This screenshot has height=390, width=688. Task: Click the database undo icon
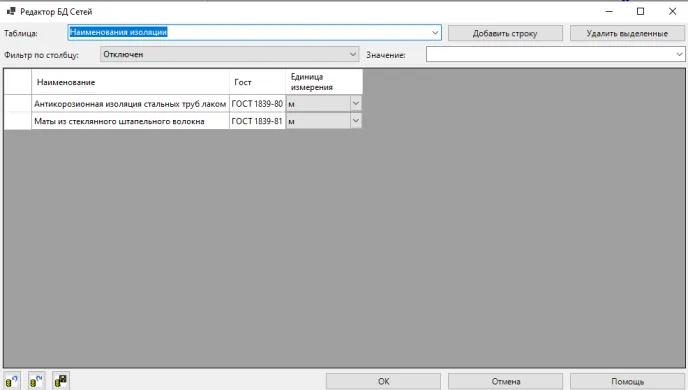click(x=12, y=380)
